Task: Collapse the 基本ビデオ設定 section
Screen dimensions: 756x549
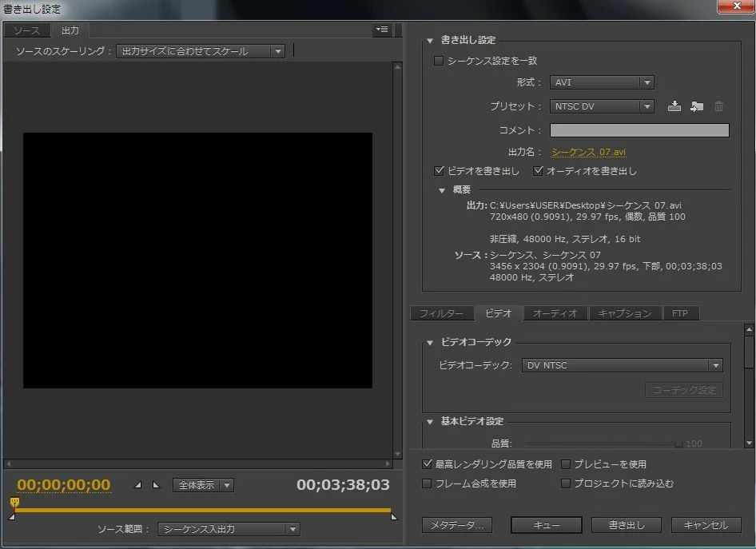Action: click(430, 422)
